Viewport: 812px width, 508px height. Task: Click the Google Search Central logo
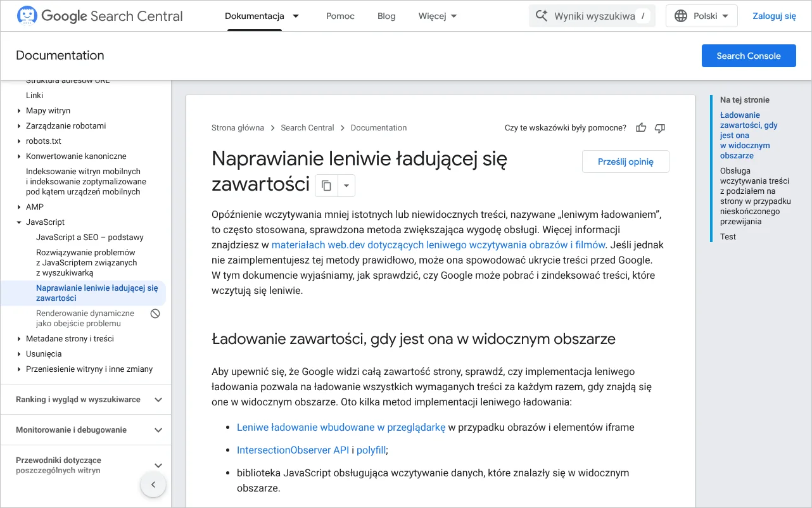[x=99, y=16]
